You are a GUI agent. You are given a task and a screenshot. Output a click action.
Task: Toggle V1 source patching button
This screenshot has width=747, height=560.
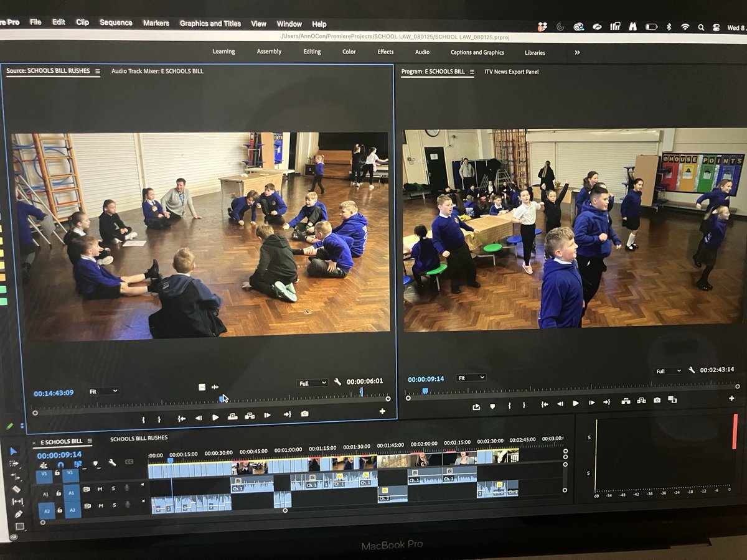tap(44, 476)
